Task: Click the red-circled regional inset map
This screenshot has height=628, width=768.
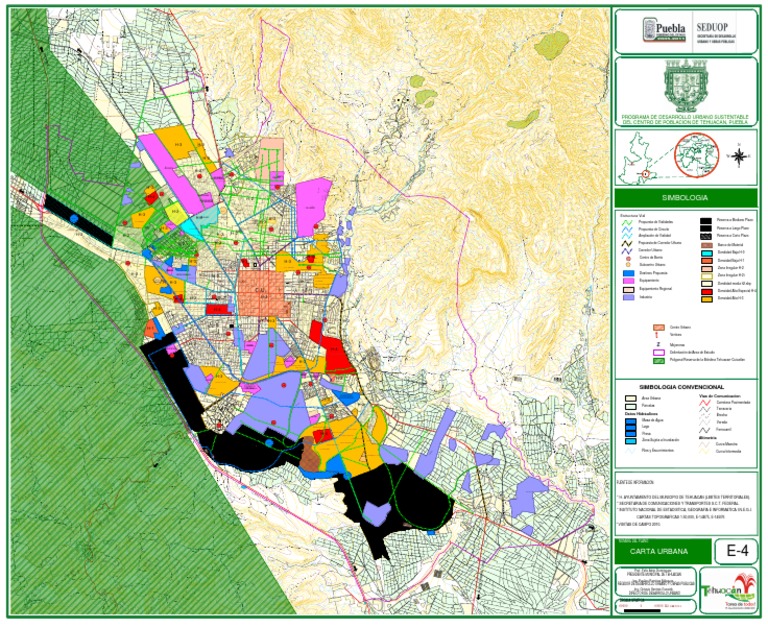Action: pyautogui.click(x=696, y=155)
